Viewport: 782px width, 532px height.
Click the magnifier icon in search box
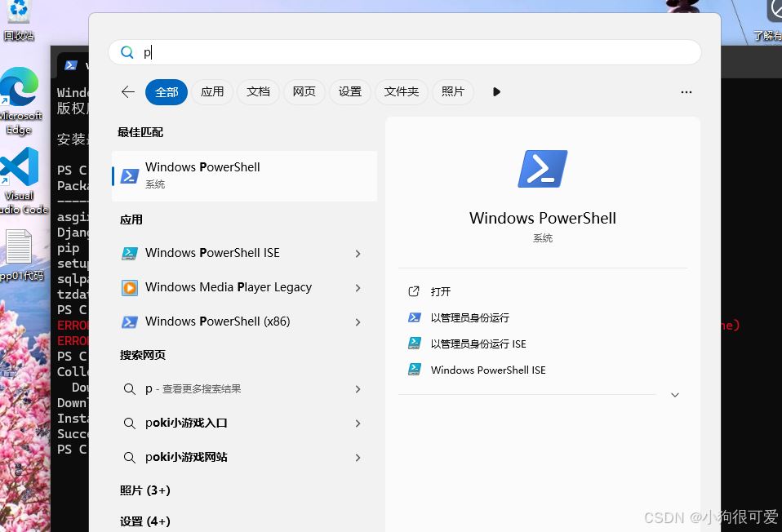coord(127,52)
